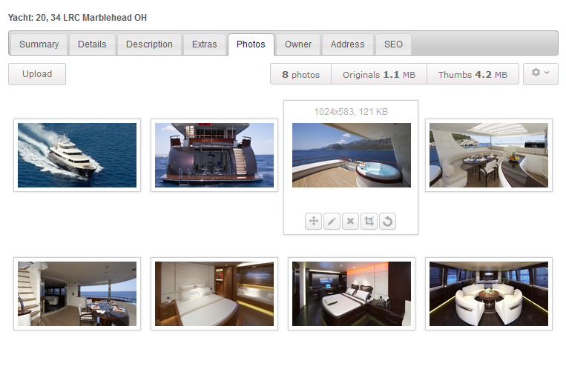Select the Photos tab
566x392 pixels.
pos(251,44)
